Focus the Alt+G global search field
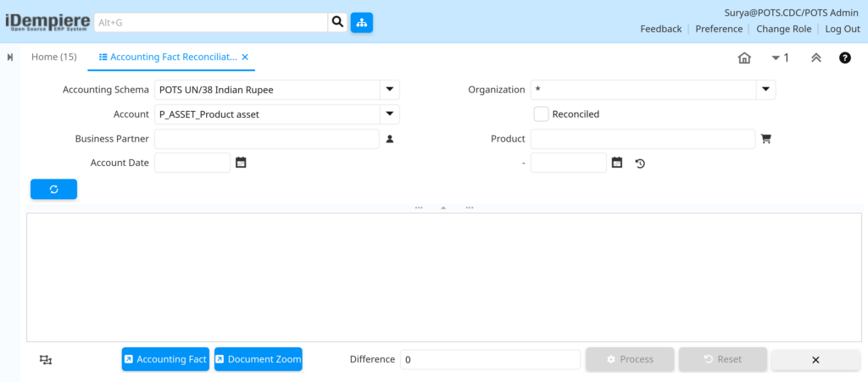Viewport: 868px width, 382px height. click(211, 23)
